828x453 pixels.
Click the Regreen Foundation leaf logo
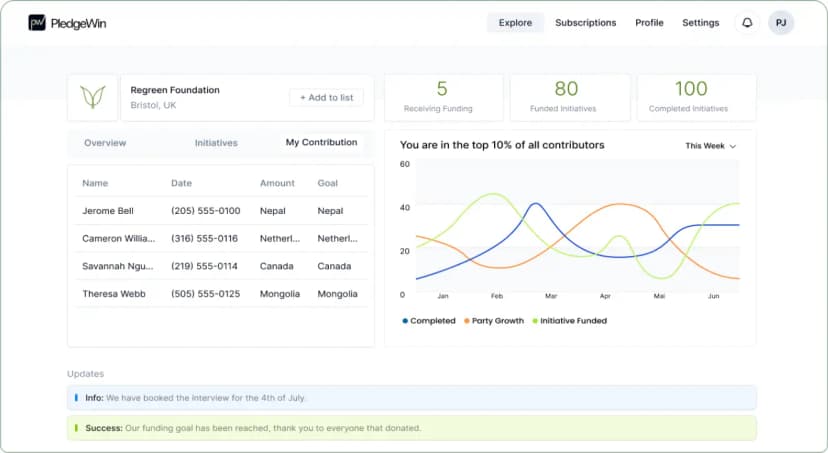click(x=93, y=97)
